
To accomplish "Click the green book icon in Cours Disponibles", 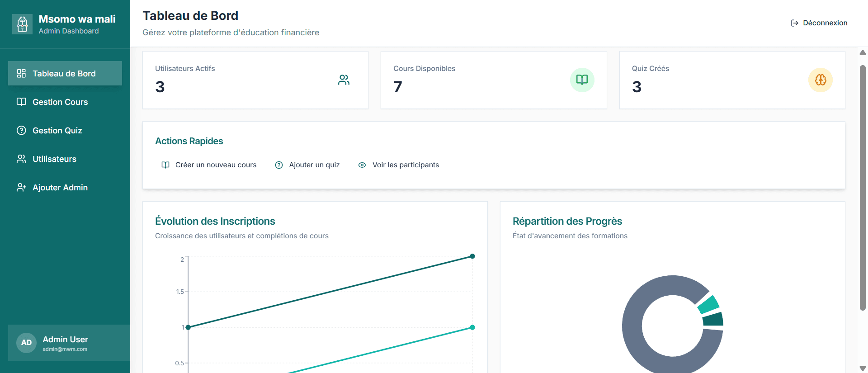I will [x=582, y=80].
